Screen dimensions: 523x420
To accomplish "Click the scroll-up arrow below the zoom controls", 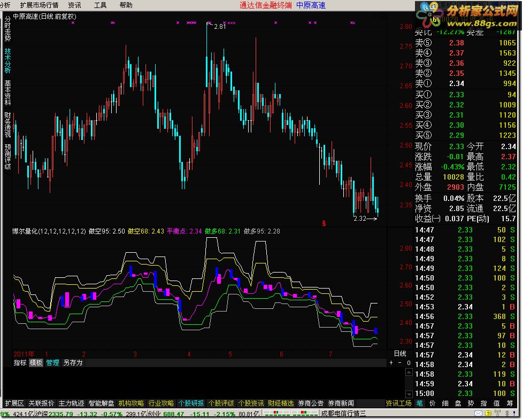I will pyautogui.click(x=409, y=372).
